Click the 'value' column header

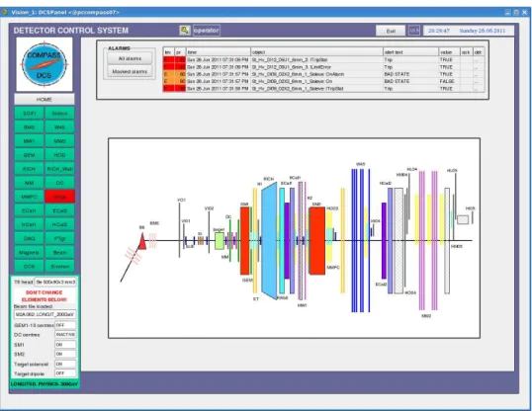click(449, 52)
